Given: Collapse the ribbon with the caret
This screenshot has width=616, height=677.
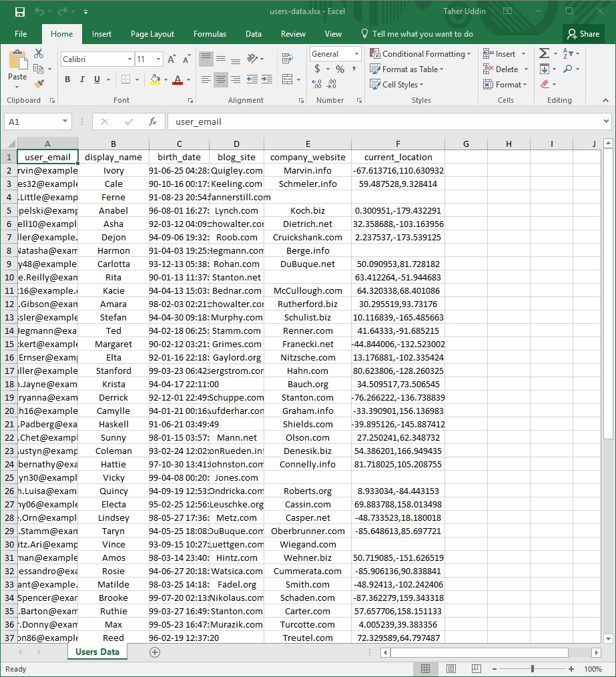Looking at the screenshot, I should 605,100.
